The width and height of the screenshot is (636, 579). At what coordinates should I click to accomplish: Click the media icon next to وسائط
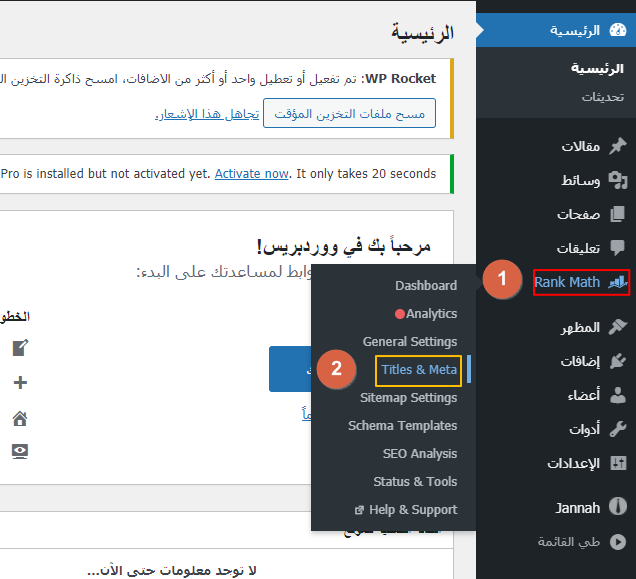tap(617, 180)
